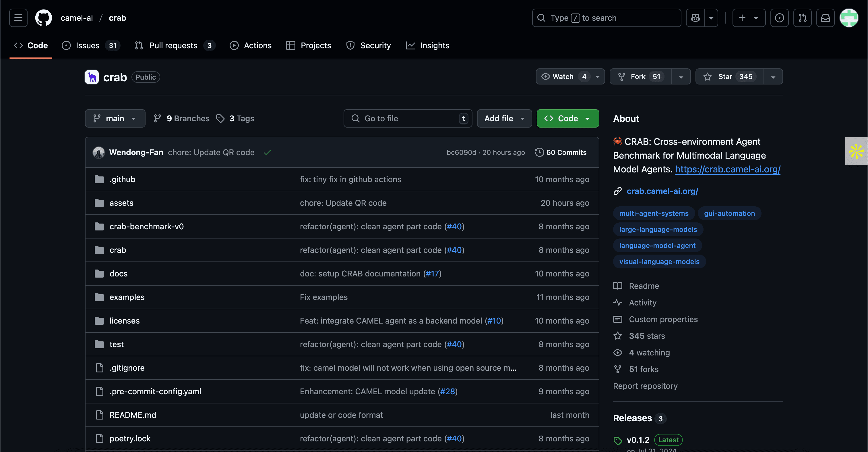Expand the Star lists dropdown arrow
Viewport: 868px width, 452px height.
[x=773, y=76]
